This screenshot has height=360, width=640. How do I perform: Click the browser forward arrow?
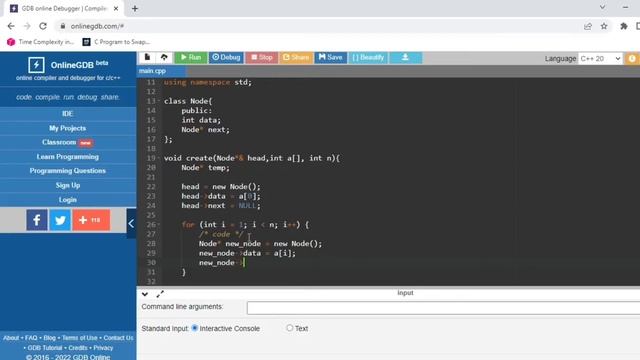point(27,26)
